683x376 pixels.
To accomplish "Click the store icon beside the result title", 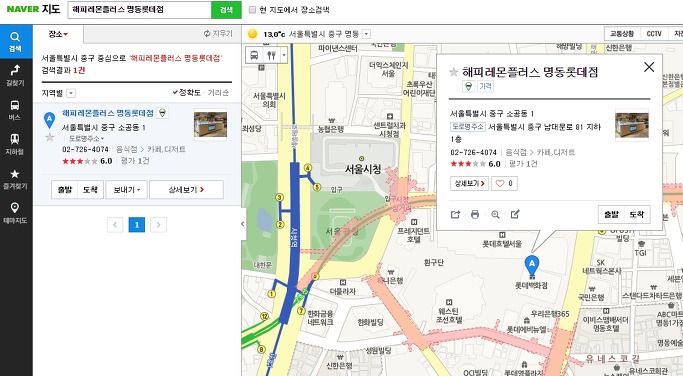I will (x=162, y=113).
